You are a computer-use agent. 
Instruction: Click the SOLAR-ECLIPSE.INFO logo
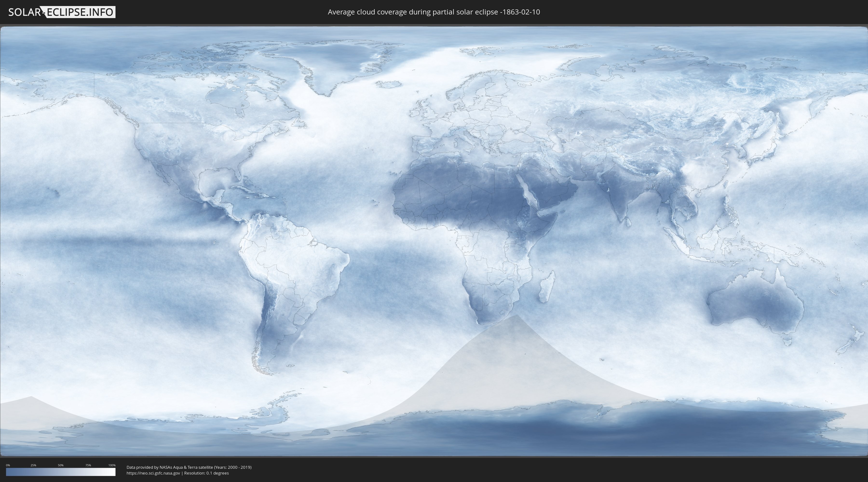62,12
